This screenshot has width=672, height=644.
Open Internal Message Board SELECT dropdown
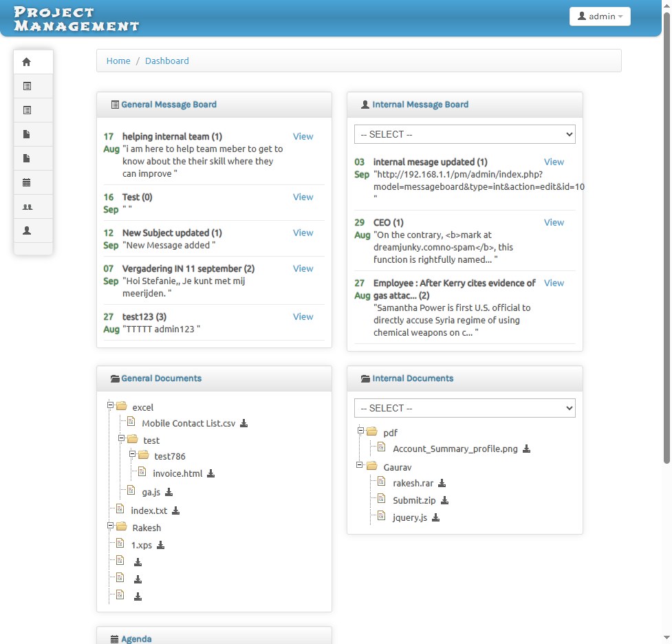464,134
